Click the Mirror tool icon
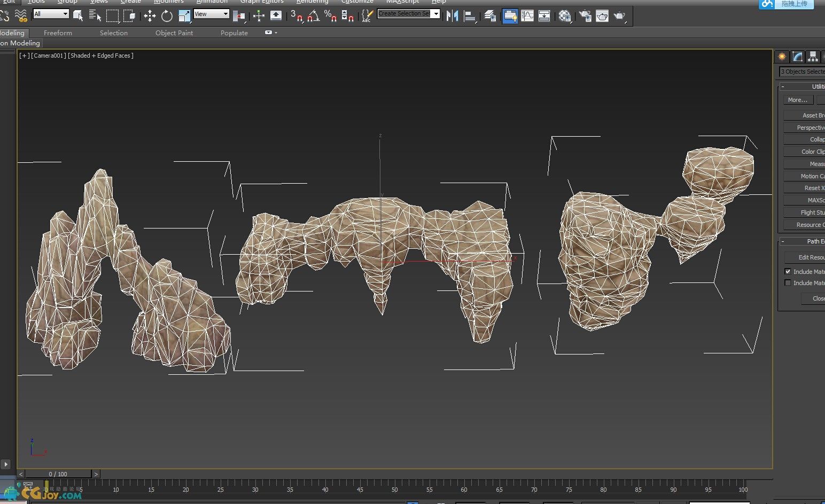Screen dimensions: 825x504 click(452, 15)
